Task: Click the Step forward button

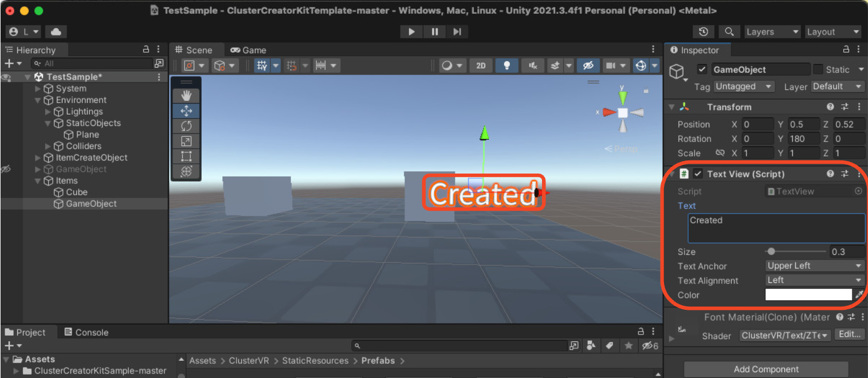Action: coord(457,32)
